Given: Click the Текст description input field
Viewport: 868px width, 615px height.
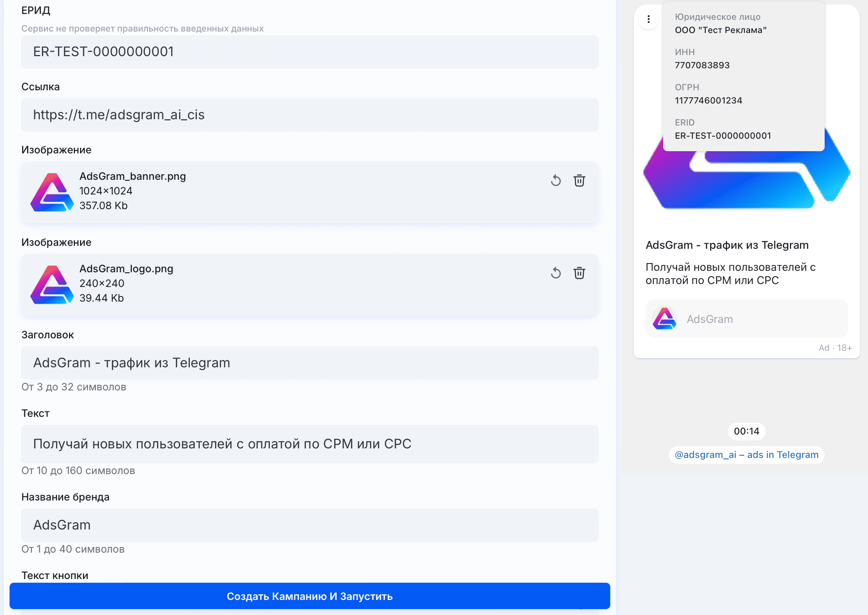Looking at the screenshot, I should [310, 444].
